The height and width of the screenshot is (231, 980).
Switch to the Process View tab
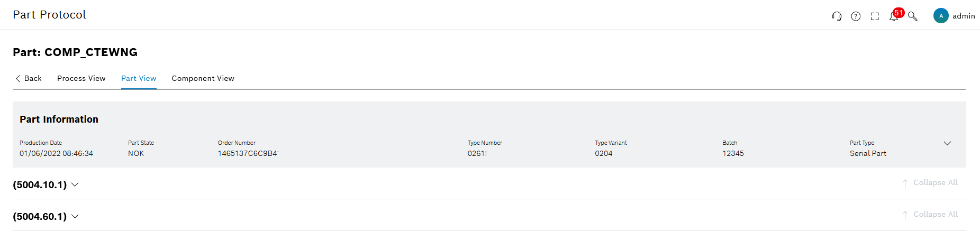tap(81, 78)
